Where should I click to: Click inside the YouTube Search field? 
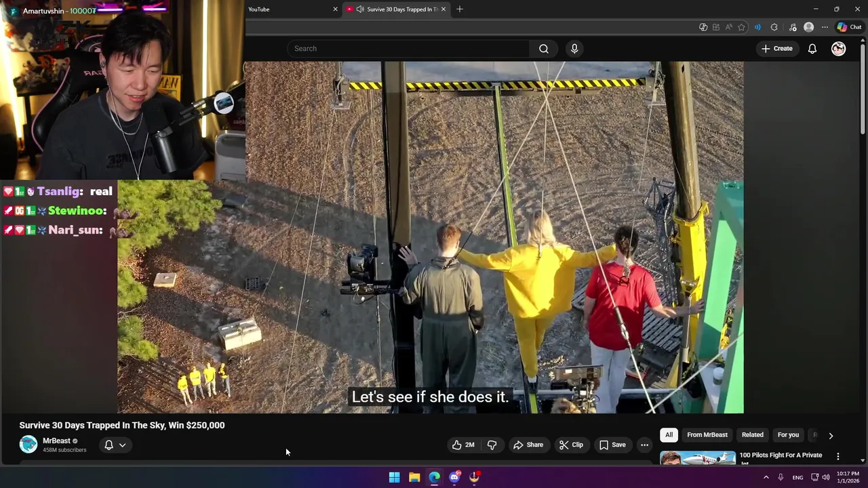pos(409,49)
